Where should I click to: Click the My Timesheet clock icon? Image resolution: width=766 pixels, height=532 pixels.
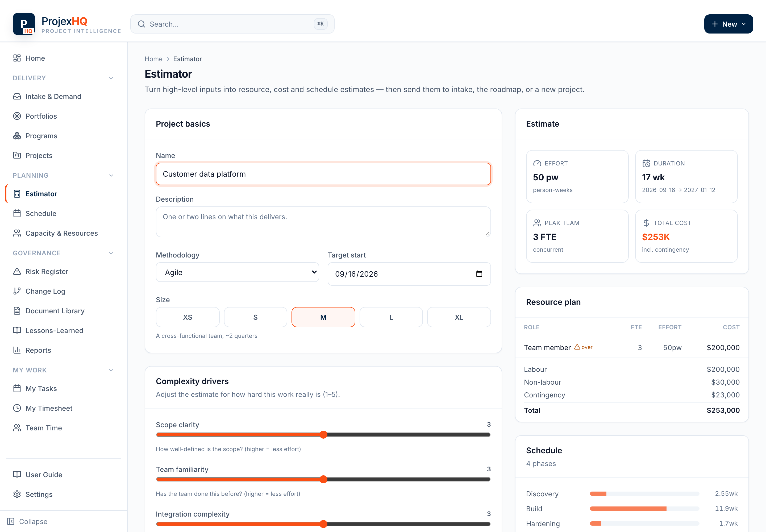click(17, 408)
